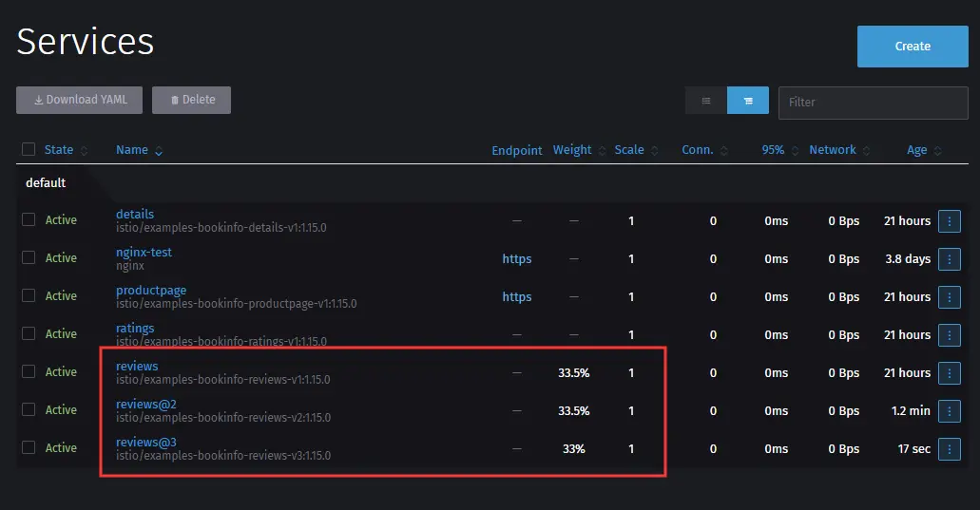Click the 17 sec age value

click(x=913, y=449)
